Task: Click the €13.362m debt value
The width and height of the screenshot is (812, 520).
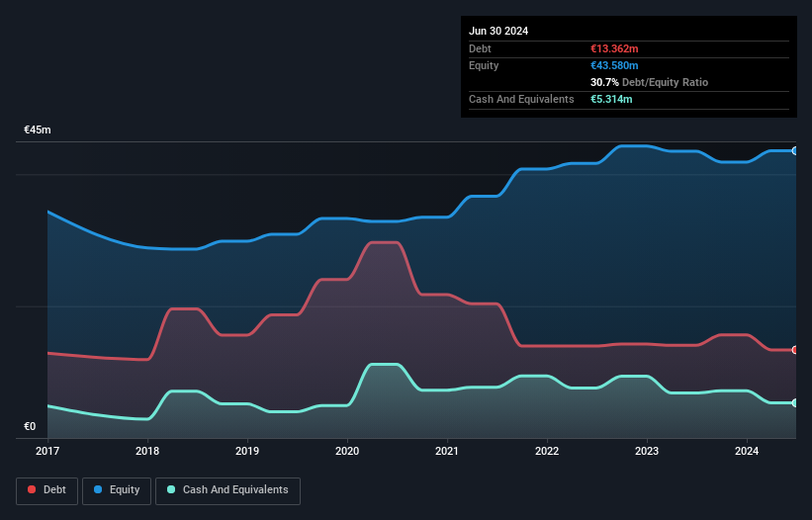Action: point(614,48)
